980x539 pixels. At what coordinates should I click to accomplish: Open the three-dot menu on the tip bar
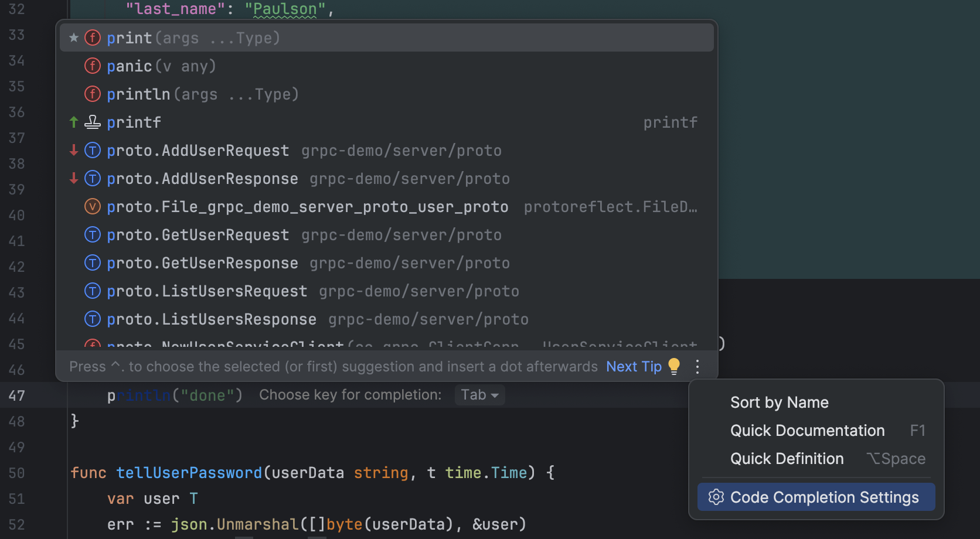(x=697, y=366)
